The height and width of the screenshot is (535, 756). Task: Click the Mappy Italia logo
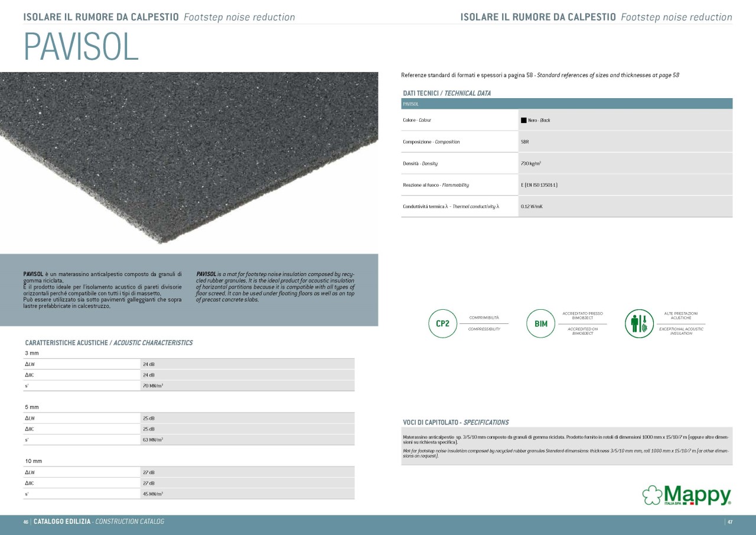coord(687,495)
